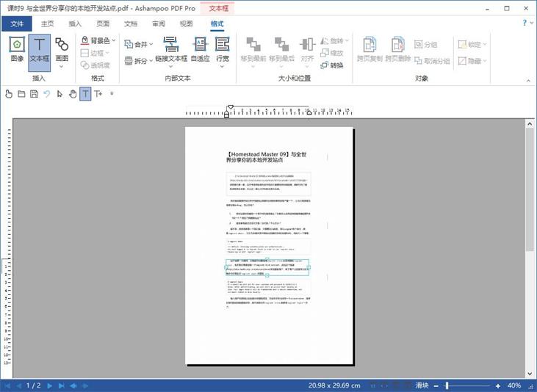Open the 拆分 dropdown arrow
Viewport: 537px width, 392px height.
point(151,61)
